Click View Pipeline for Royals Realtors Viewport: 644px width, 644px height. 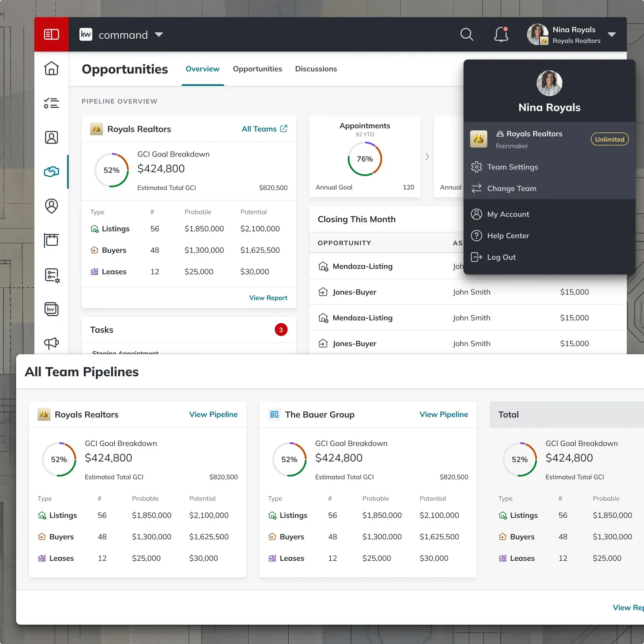[213, 415]
